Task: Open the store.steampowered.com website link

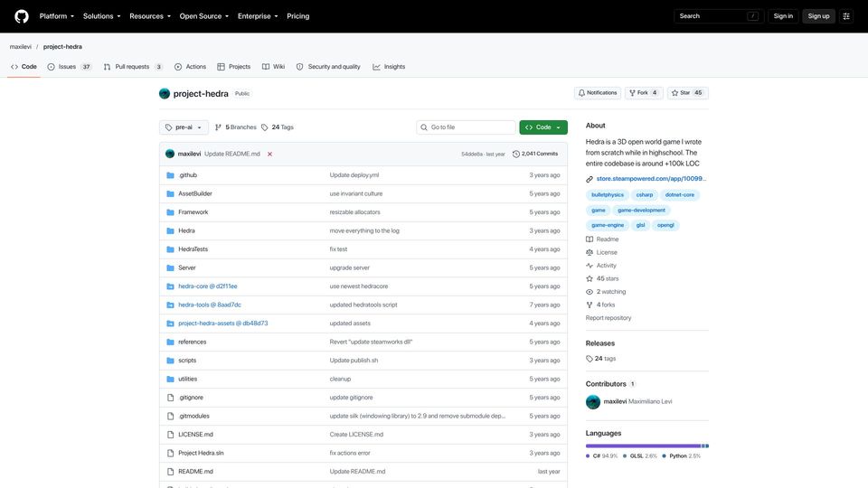Action: pyautogui.click(x=651, y=179)
